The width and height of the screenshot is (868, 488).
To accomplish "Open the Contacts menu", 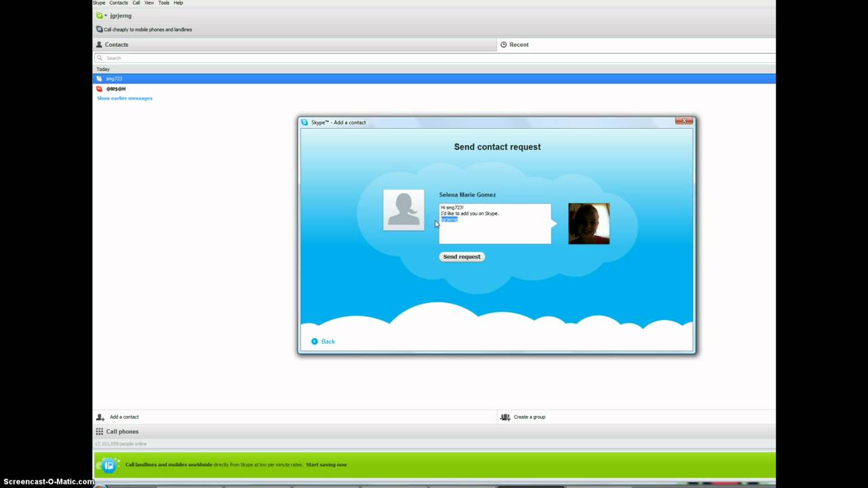I will click(x=119, y=3).
